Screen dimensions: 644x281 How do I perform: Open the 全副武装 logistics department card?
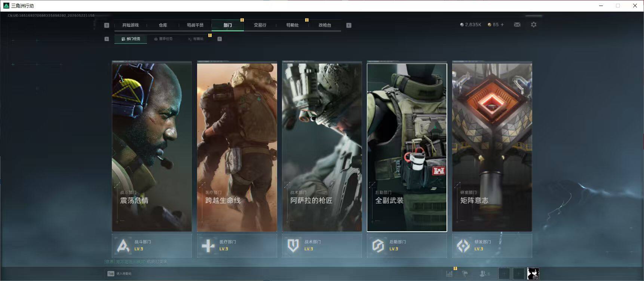407,147
